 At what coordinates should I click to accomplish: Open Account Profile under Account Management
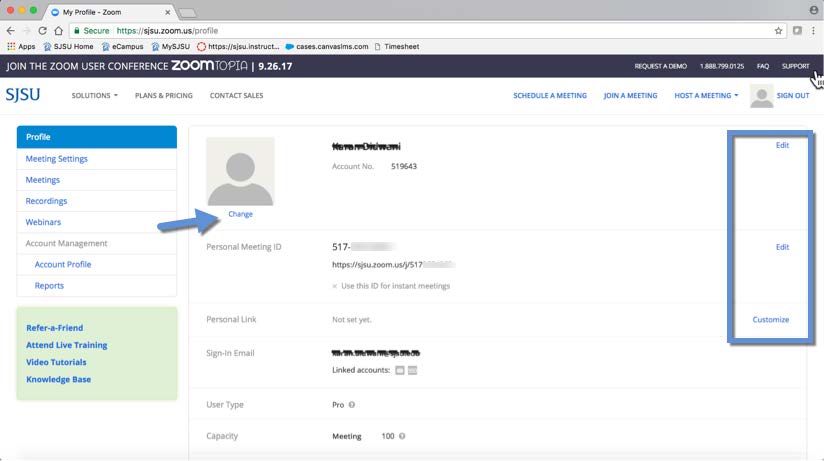pyautogui.click(x=63, y=265)
